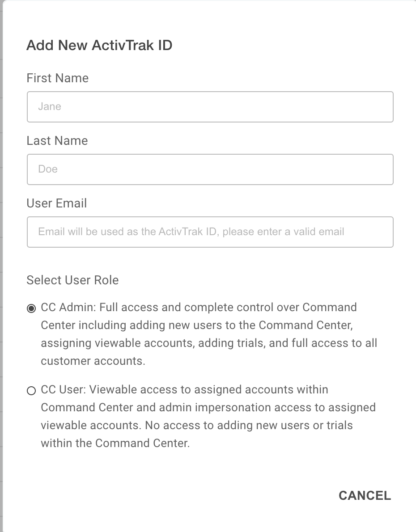Choose the CC User role radio button
Screen dimensions: 416x532
(x=31, y=391)
